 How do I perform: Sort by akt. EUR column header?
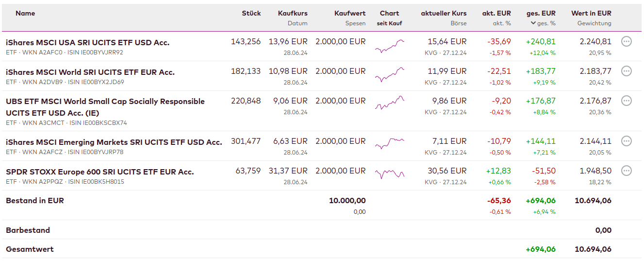496,14
